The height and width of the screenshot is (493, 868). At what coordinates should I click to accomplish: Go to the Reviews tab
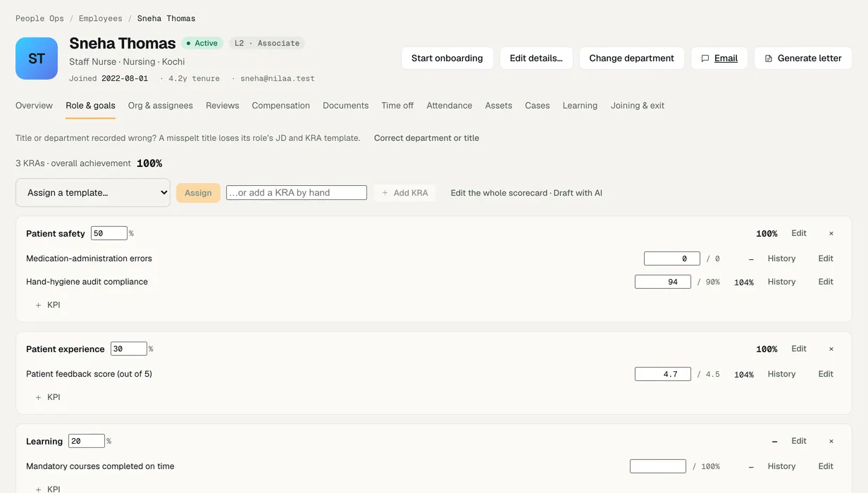click(x=223, y=106)
